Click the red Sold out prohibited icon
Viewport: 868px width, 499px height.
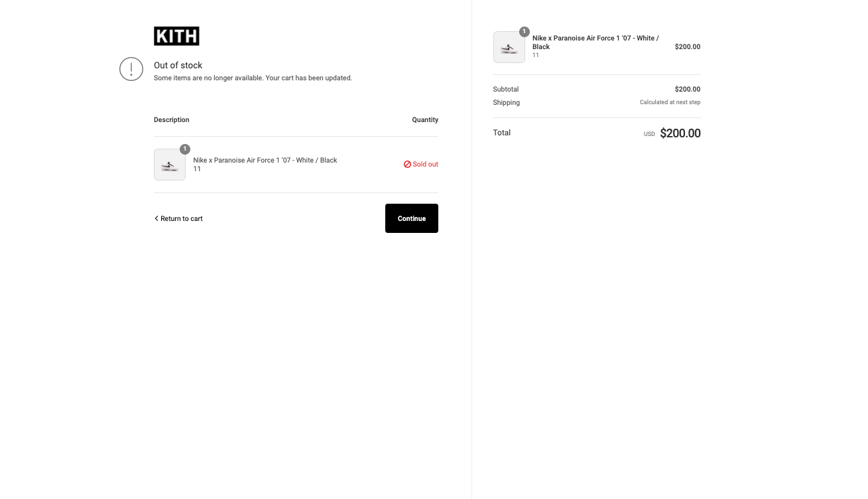[x=407, y=164]
